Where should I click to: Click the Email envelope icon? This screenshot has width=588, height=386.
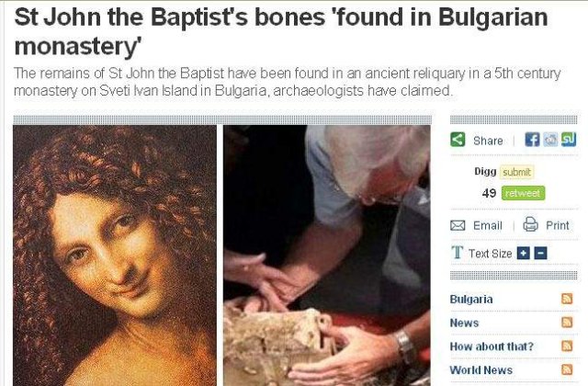coord(458,225)
